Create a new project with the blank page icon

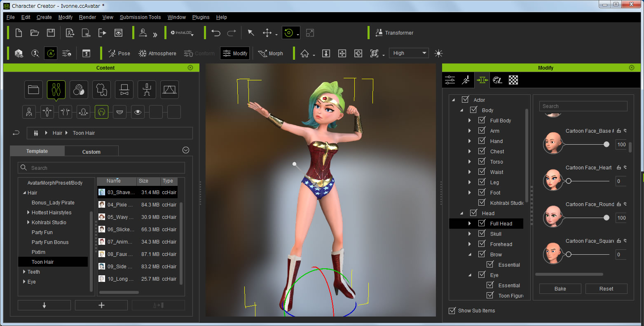point(19,33)
